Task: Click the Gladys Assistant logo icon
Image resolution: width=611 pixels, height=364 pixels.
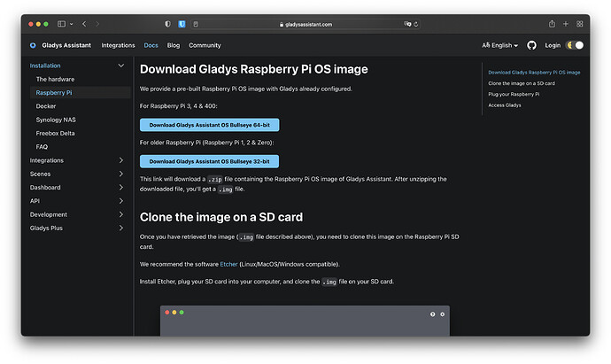Action: pyautogui.click(x=33, y=45)
